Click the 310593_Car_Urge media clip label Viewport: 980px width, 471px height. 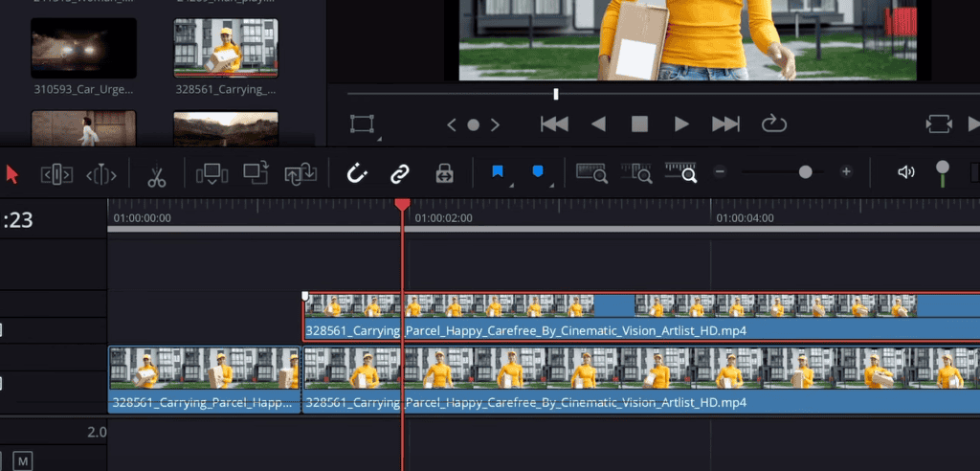click(x=84, y=89)
